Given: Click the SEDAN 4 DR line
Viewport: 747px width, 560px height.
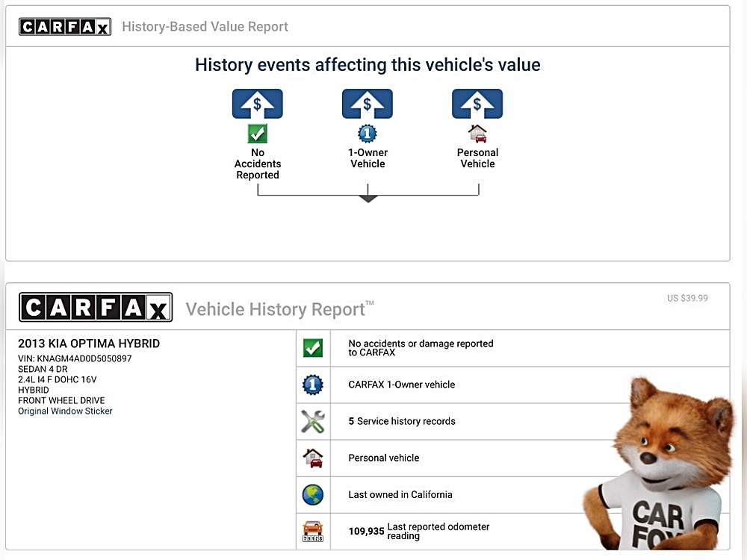Looking at the screenshot, I should pos(43,369).
